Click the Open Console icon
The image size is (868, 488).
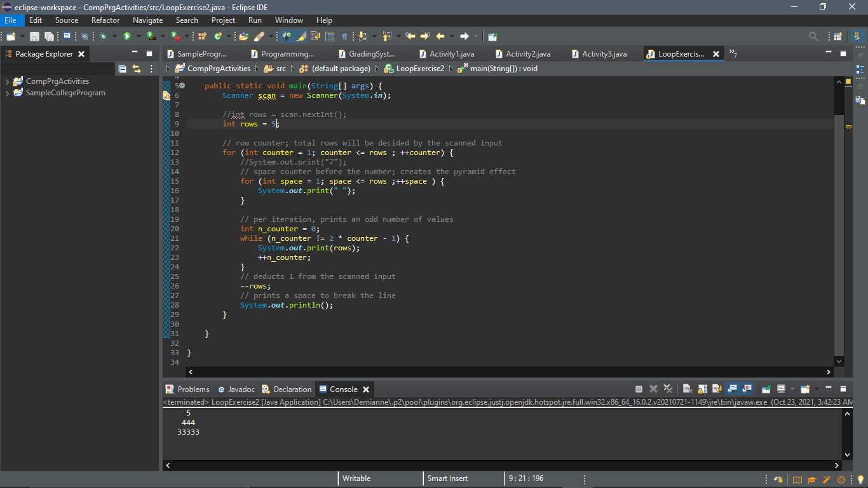805,389
